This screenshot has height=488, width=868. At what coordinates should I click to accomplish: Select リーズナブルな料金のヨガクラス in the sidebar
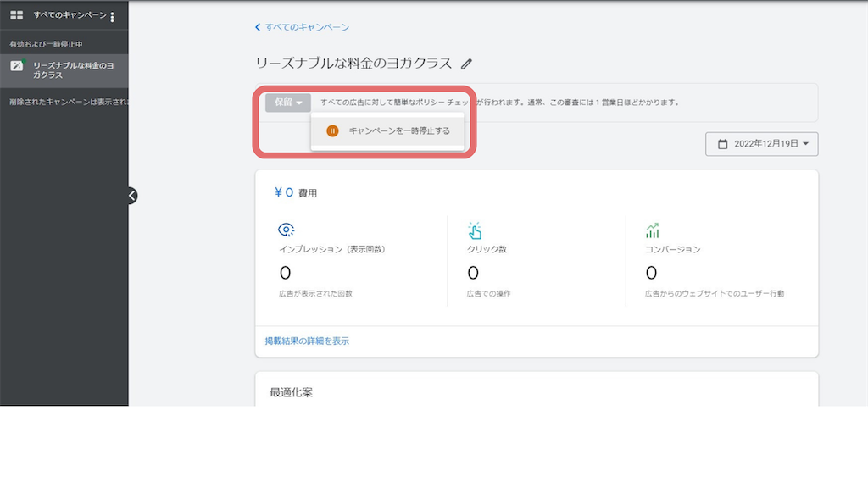[x=64, y=70]
